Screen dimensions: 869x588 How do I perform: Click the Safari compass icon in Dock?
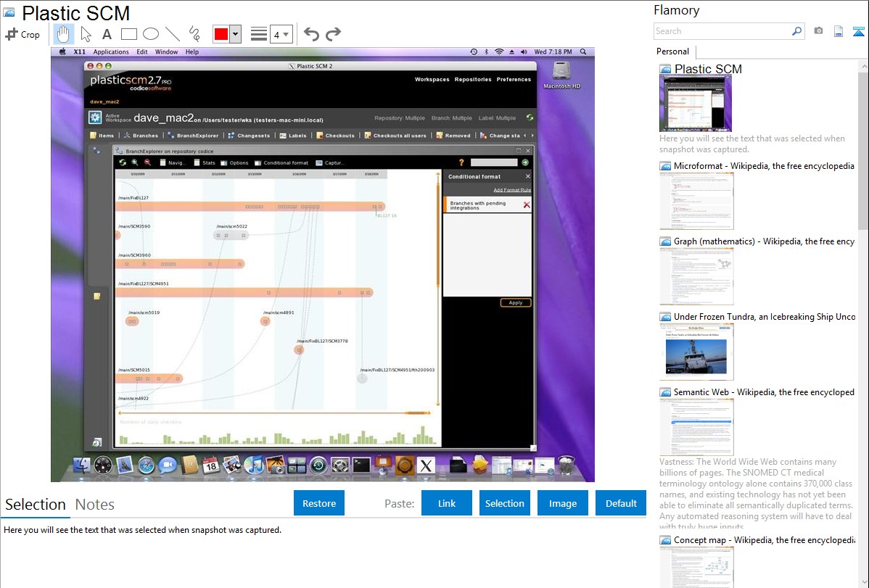click(147, 465)
